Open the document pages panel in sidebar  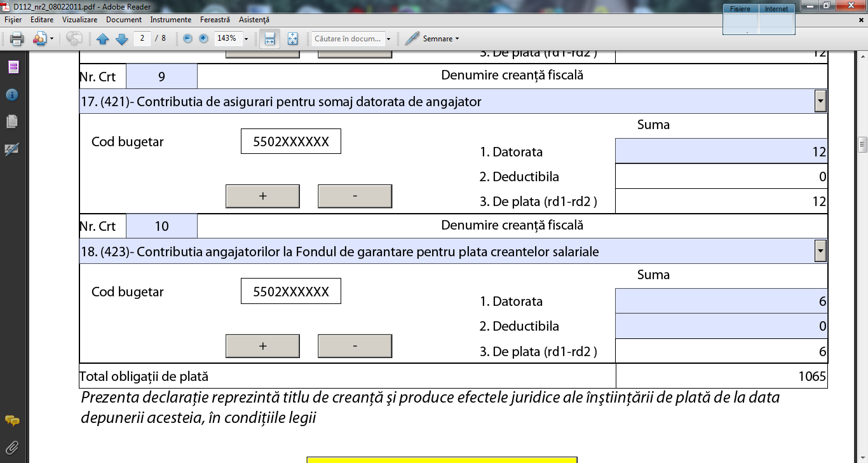click(12, 121)
